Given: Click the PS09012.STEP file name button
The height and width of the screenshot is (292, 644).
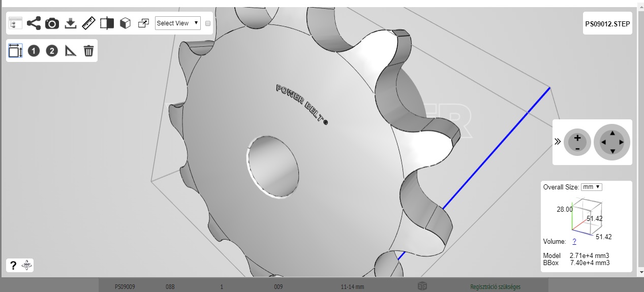Looking at the screenshot, I should pyautogui.click(x=607, y=23).
